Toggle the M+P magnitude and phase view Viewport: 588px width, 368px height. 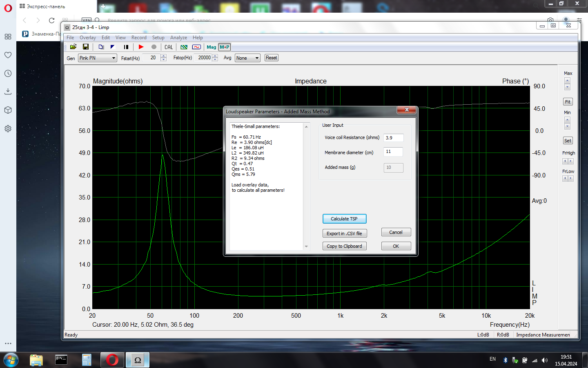225,47
